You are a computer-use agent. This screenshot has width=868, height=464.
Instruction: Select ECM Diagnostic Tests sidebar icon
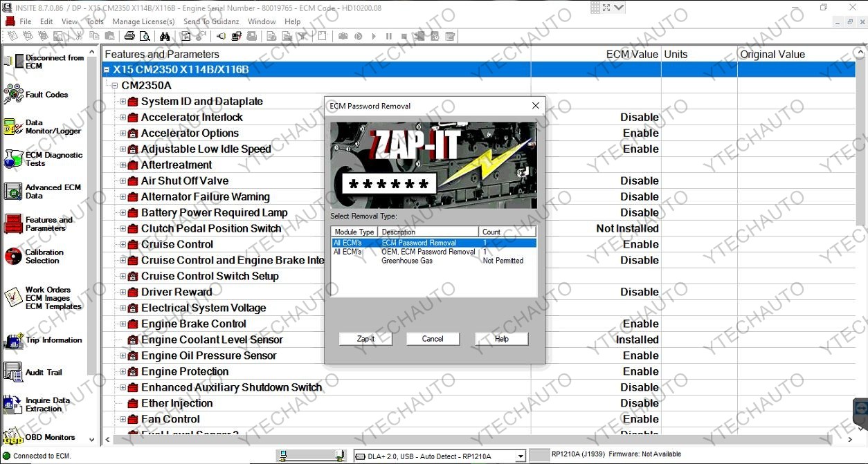pyautogui.click(x=14, y=159)
